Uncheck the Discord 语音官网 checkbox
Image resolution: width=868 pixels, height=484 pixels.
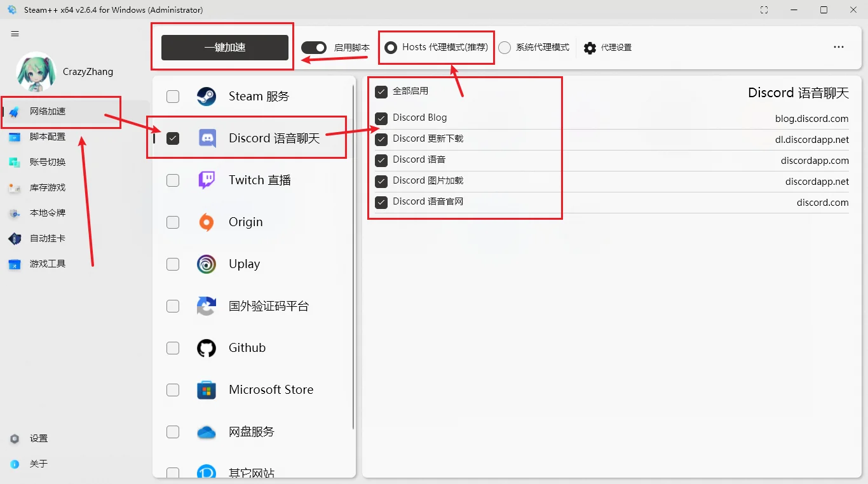coord(381,202)
